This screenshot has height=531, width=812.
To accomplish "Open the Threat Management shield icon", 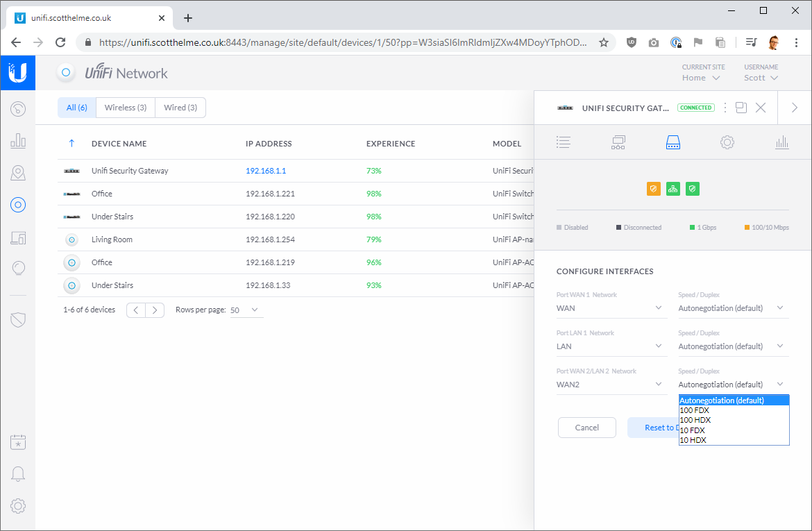I will pos(18,319).
